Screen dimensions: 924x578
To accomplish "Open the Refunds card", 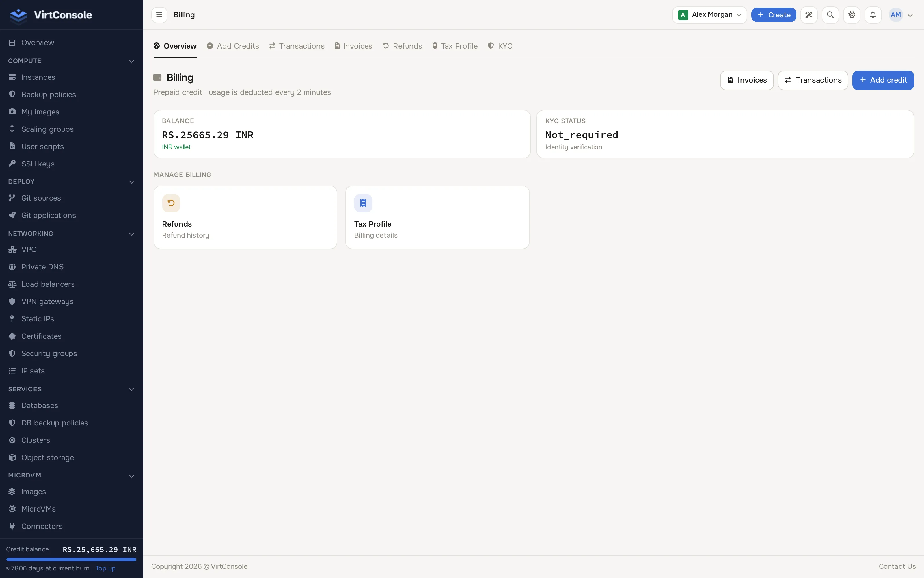I will (x=245, y=217).
